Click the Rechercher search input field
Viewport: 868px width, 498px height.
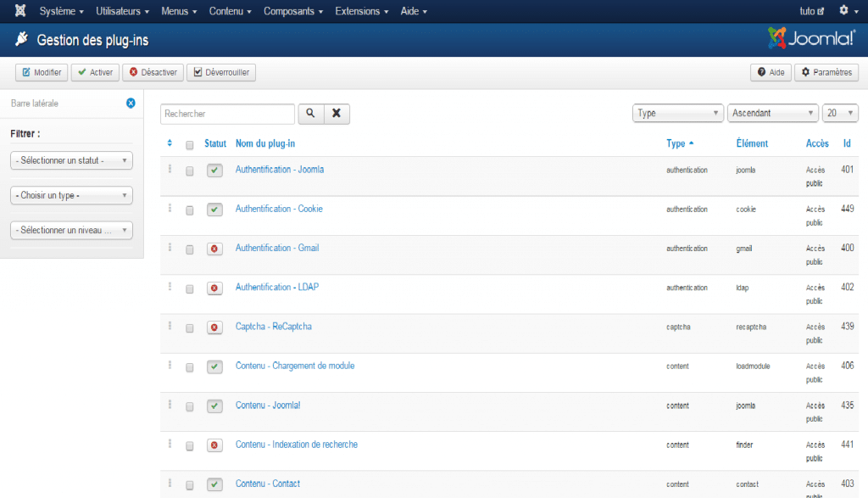pyautogui.click(x=227, y=114)
